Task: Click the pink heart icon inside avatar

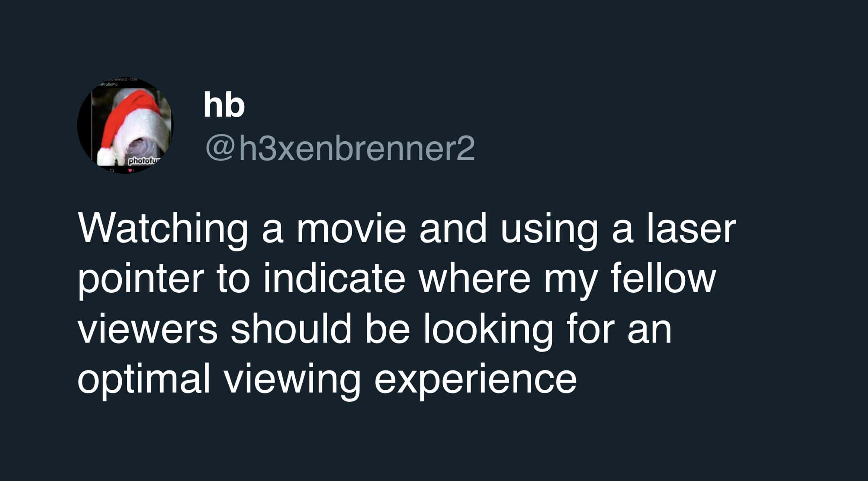Action: (129, 171)
